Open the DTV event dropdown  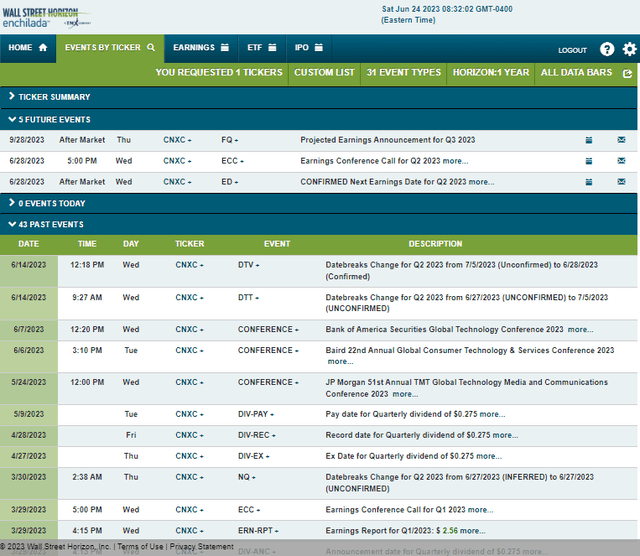249,265
